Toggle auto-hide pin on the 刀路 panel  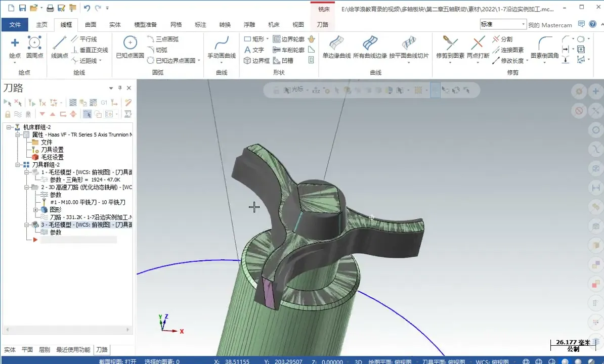pos(121,87)
